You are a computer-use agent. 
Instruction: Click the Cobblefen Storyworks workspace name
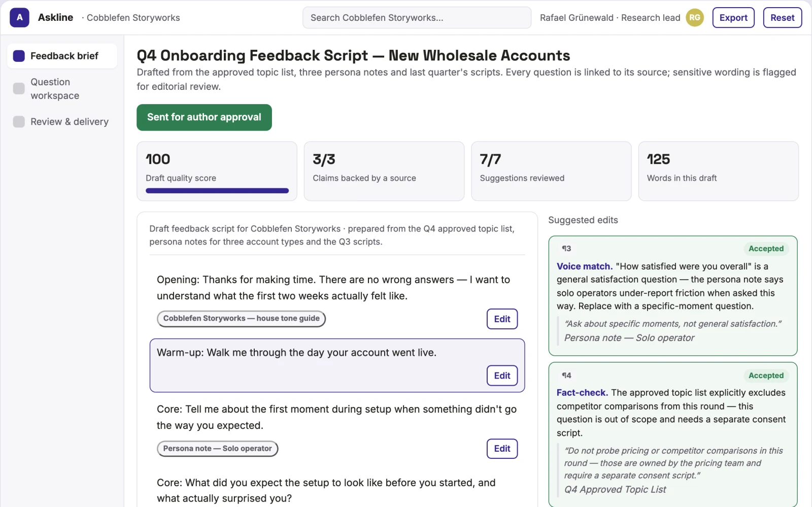pos(133,18)
